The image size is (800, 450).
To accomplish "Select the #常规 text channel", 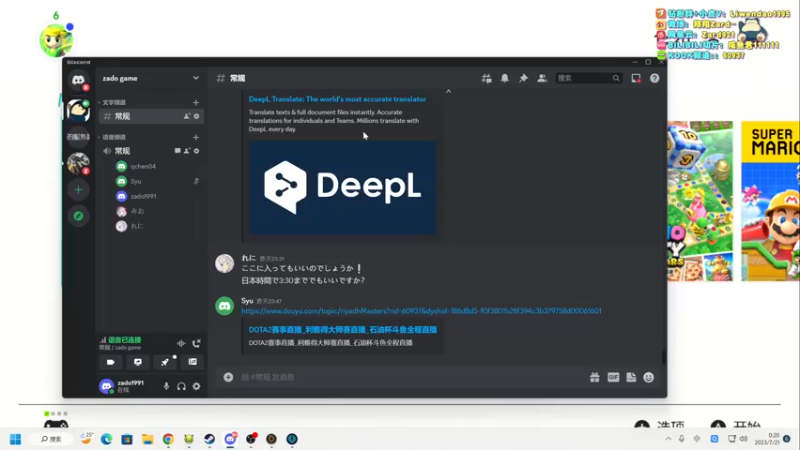I will 152,116.
